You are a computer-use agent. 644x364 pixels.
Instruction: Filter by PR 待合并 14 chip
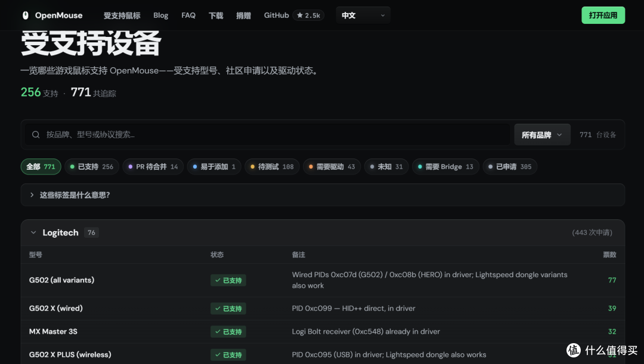coord(153,167)
